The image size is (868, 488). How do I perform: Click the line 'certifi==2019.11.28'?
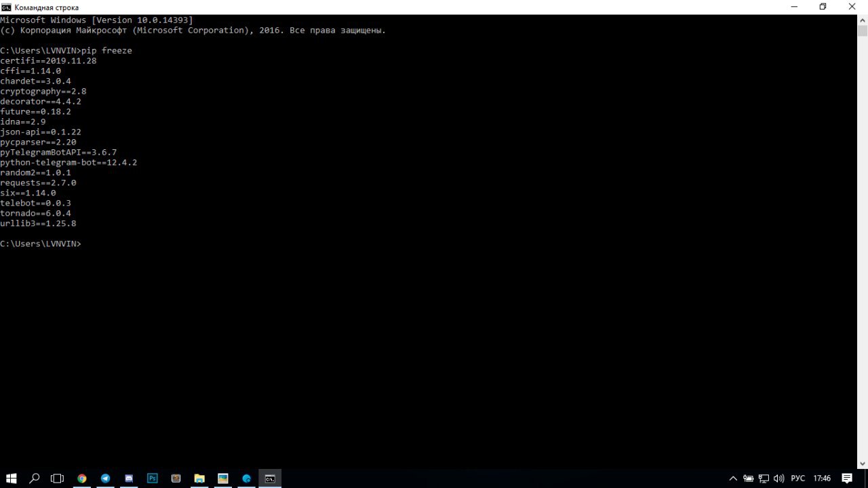pyautogui.click(x=48, y=61)
